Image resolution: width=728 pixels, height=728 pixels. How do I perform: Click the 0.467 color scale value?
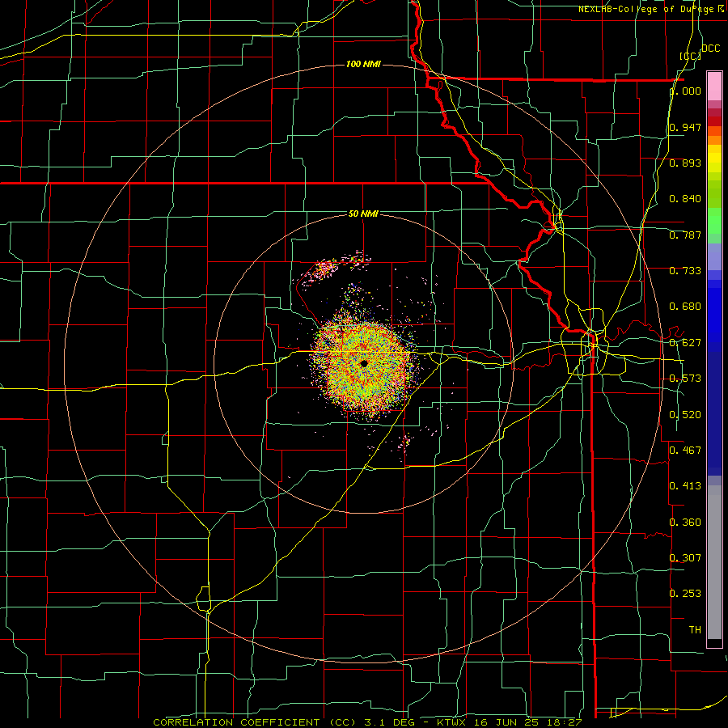coord(685,451)
